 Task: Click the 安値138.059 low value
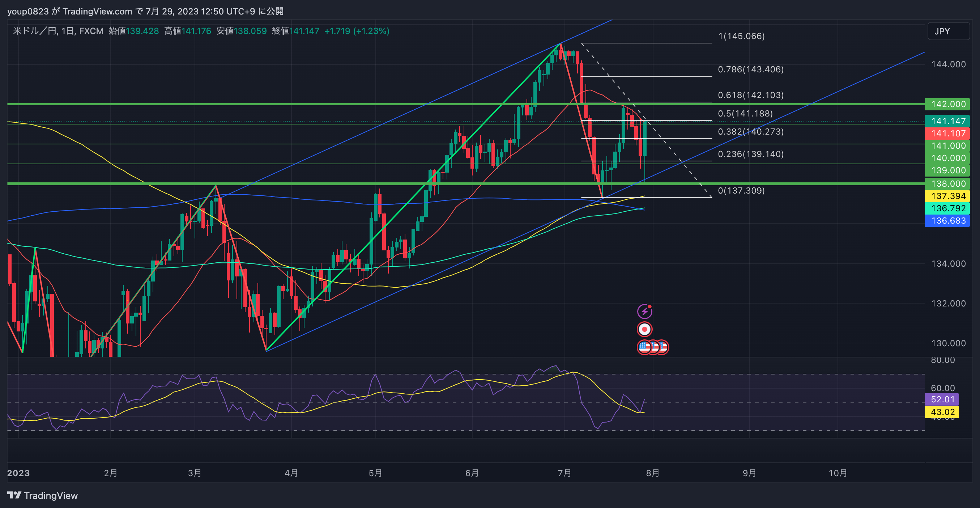242,31
